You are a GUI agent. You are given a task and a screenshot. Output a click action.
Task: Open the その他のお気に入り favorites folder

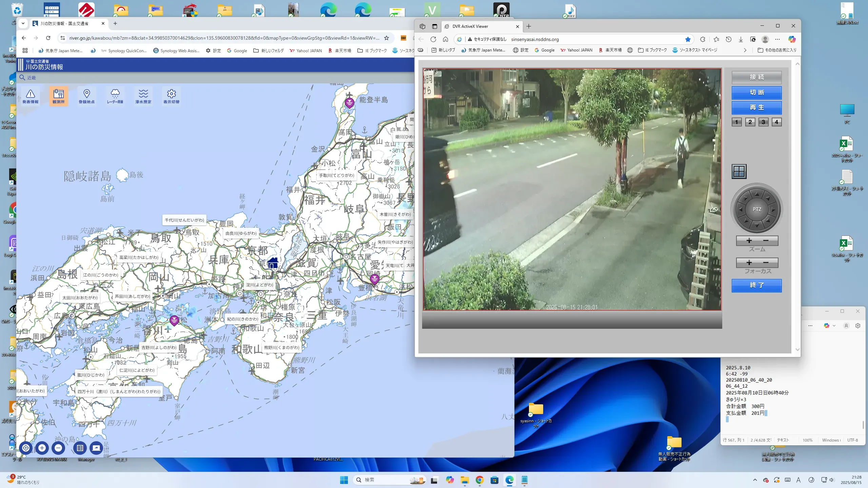pos(777,50)
